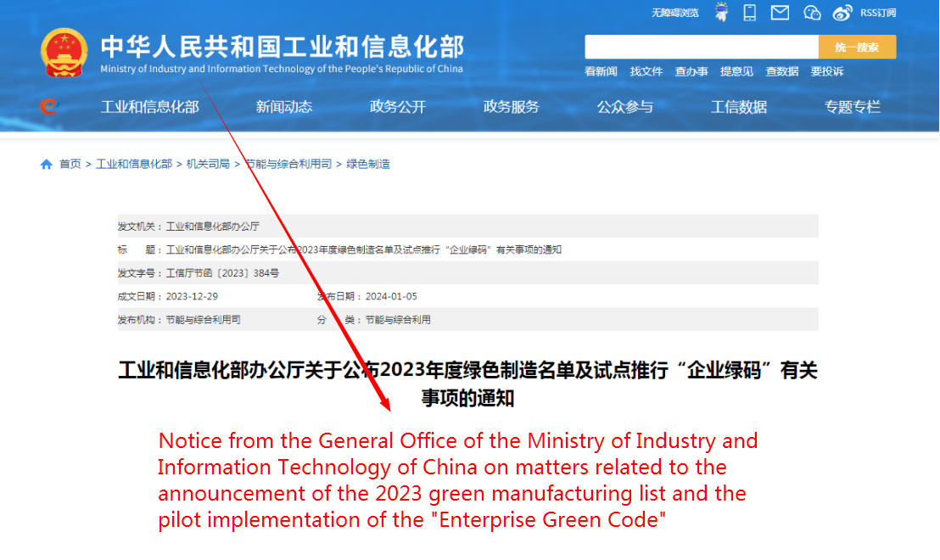
Task: Click the home icon in breadcrumb
Action: pos(47,164)
